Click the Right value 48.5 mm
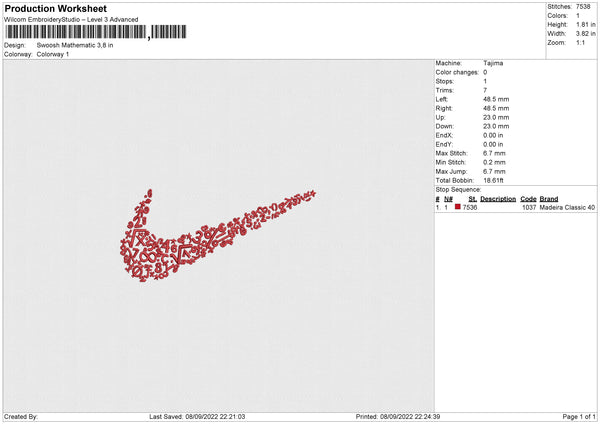The height and width of the screenshot is (424, 600). [496, 108]
